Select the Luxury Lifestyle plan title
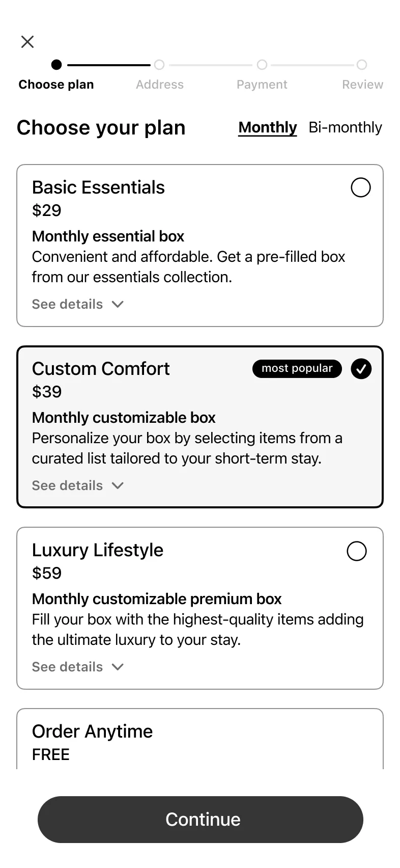The width and height of the screenshot is (400, 868). tap(98, 550)
